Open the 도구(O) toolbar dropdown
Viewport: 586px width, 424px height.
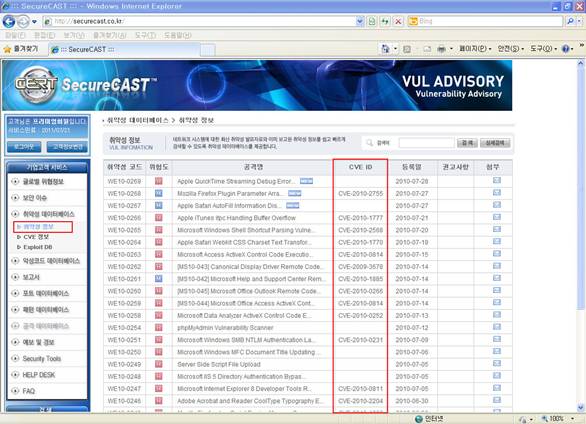click(x=544, y=49)
